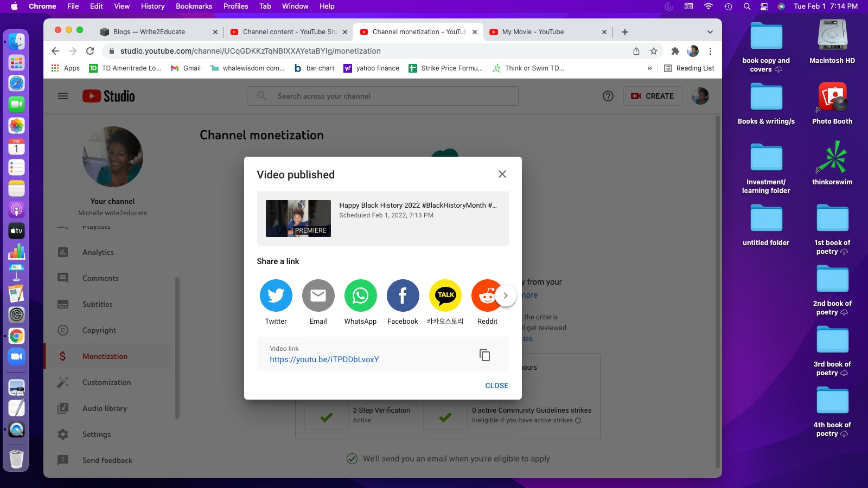Viewport: 868px width, 488px height.
Task: Show more share options arrow
Action: coord(506,296)
